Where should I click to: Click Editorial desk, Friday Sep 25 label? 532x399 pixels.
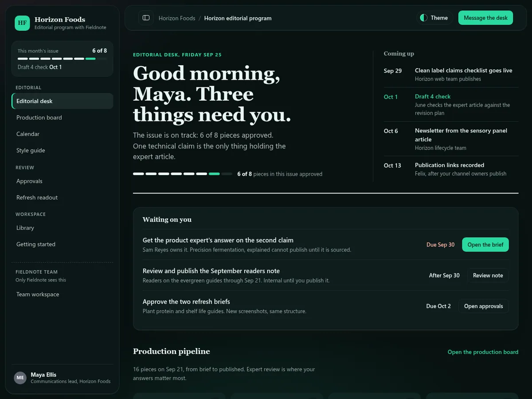click(x=177, y=55)
